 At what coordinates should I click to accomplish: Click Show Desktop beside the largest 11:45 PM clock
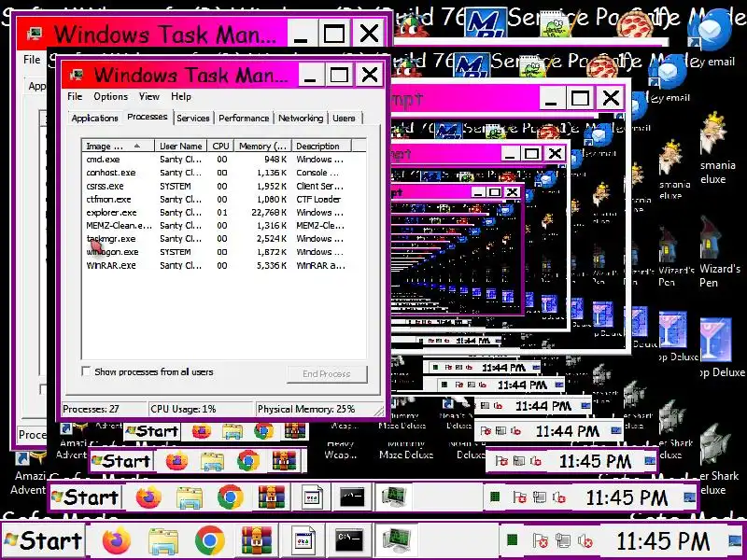737,541
